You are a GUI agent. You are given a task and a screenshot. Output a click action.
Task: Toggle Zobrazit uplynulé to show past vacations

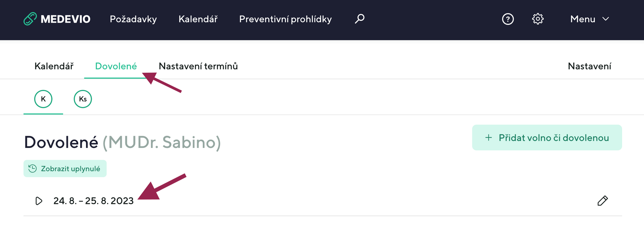click(65, 168)
